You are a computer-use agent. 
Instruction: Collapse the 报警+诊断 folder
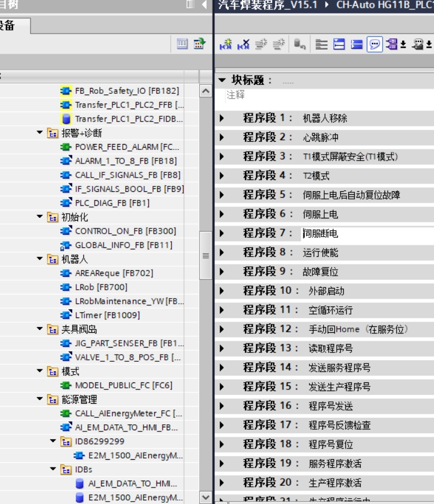(40, 132)
